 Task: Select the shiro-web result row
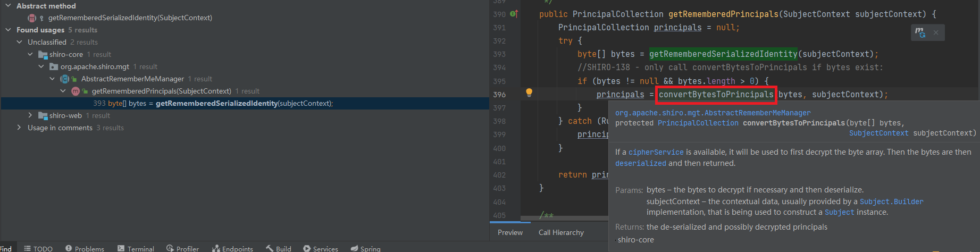(65, 115)
